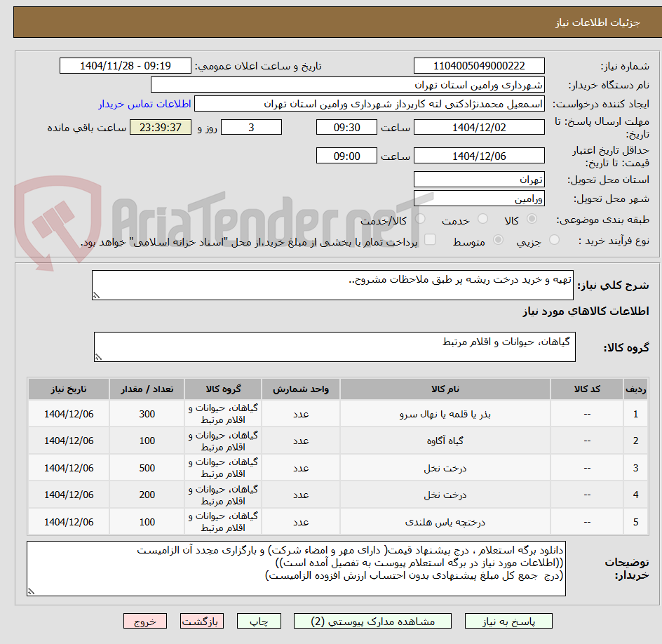Select the جزیی purchase type radio
This screenshot has width=662, height=644.
click(x=554, y=240)
